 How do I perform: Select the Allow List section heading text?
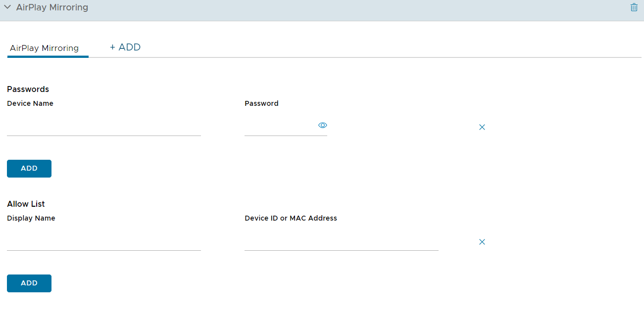26,204
